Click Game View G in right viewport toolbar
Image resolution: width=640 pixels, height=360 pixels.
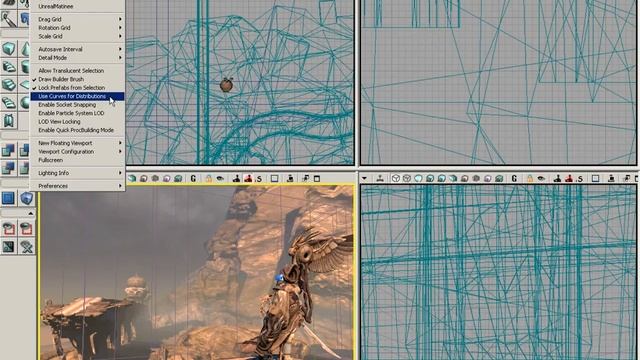click(x=514, y=178)
